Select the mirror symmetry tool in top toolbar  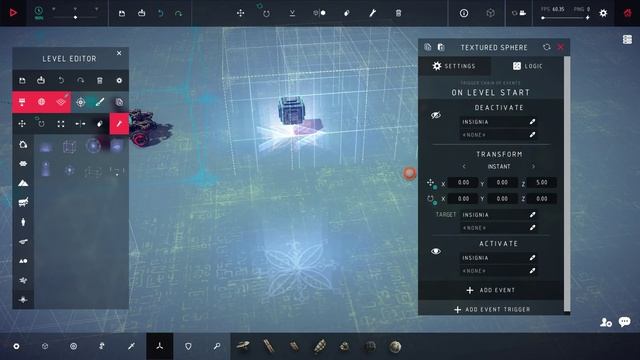[x=319, y=13]
